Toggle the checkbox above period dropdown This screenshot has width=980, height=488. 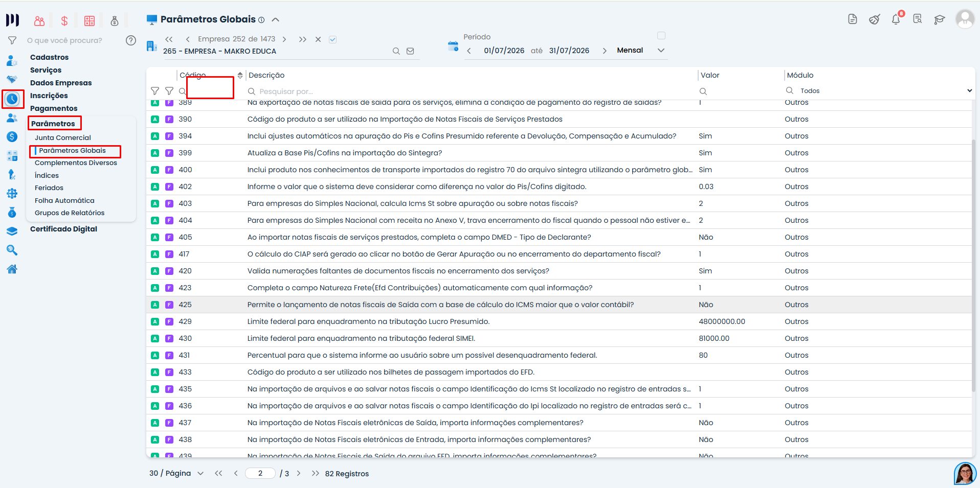pyautogui.click(x=661, y=36)
